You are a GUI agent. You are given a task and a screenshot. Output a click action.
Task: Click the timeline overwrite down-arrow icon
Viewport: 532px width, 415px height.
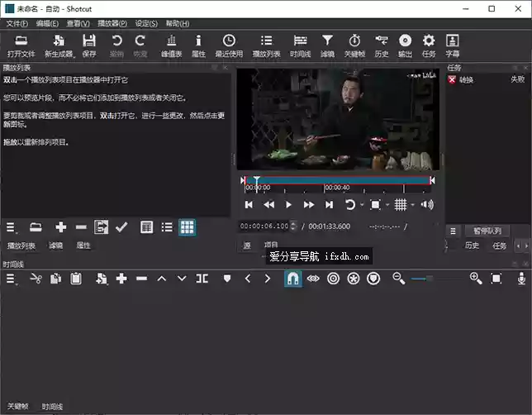pos(182,279)
